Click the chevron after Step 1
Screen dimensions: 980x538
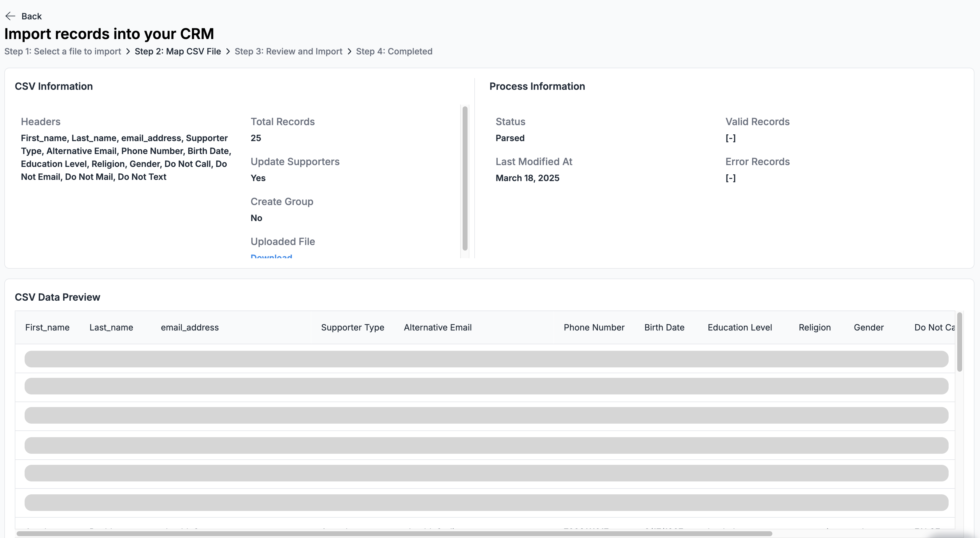[128, 51]
